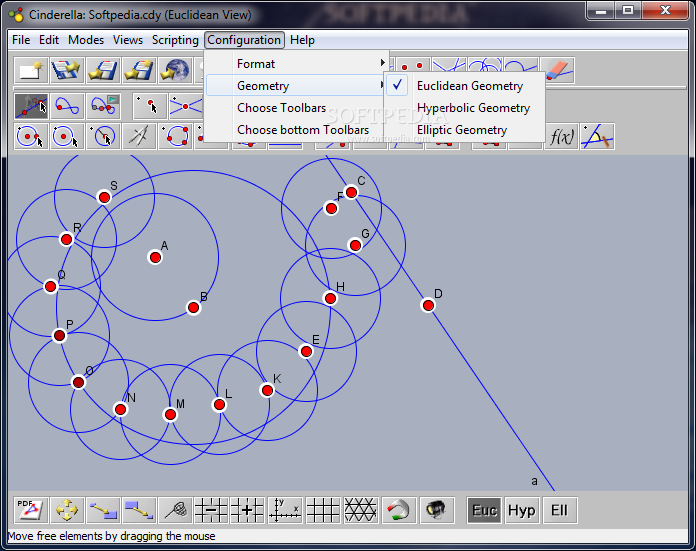Select the Circle through three points tool
This screenshot has height=551, width=696.
[x=176, y=136]
